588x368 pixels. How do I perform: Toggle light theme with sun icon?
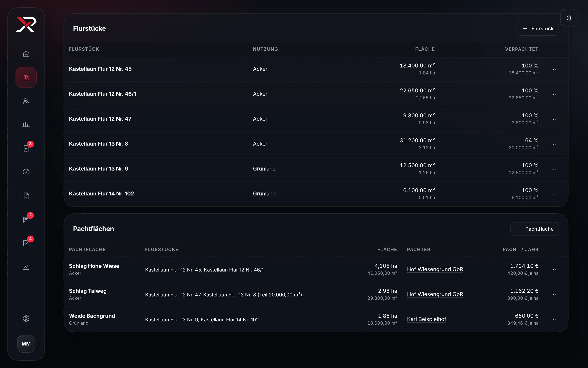click(x=569, y=18)
